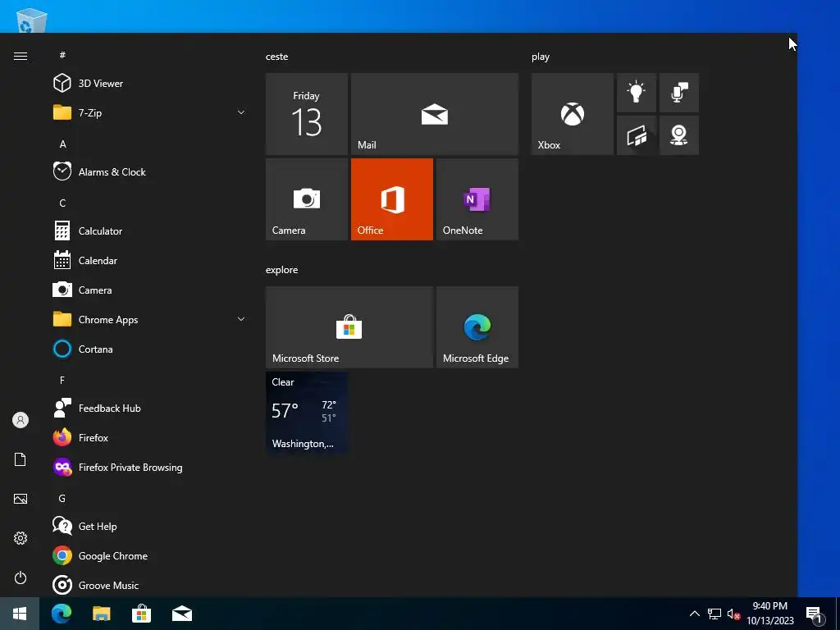Expand the Chrome Apps folder chevron
Image resolution: width=840 pixels, height=630 pixels.
coord(241,319)
